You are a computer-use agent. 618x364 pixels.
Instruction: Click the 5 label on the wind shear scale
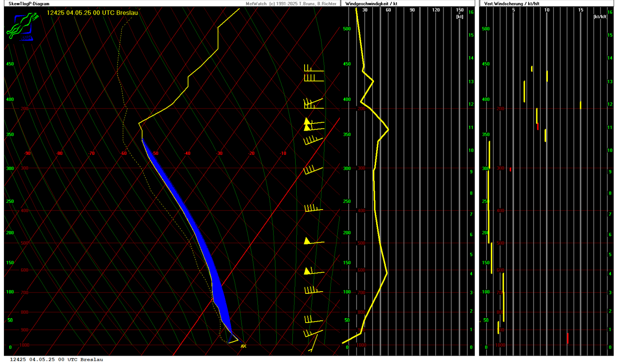(x=513, y=10)
